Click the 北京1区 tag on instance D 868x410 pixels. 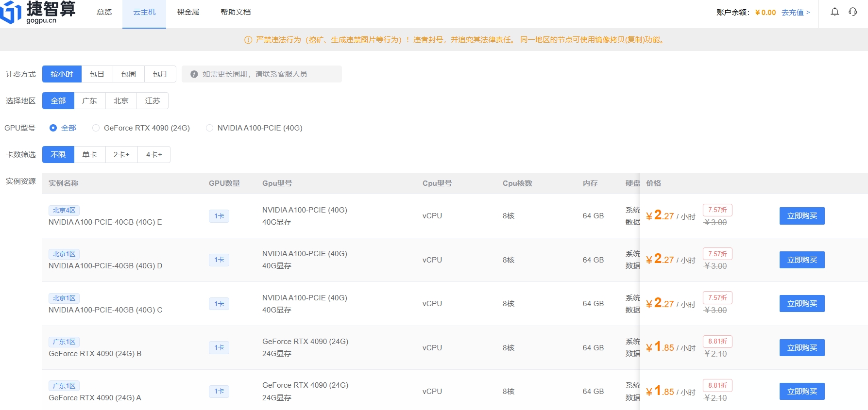tap(64, 254)
